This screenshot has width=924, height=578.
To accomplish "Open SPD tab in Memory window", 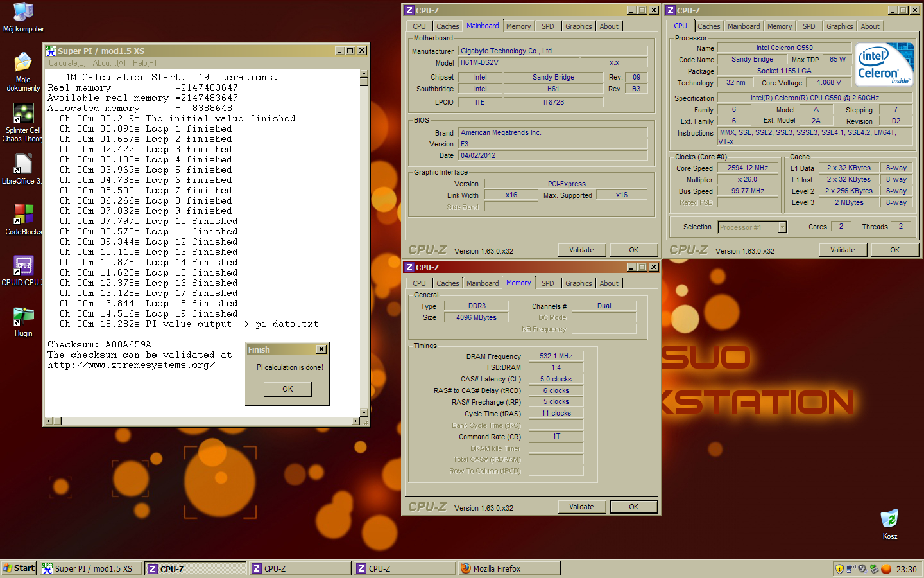I will (547, 283).
